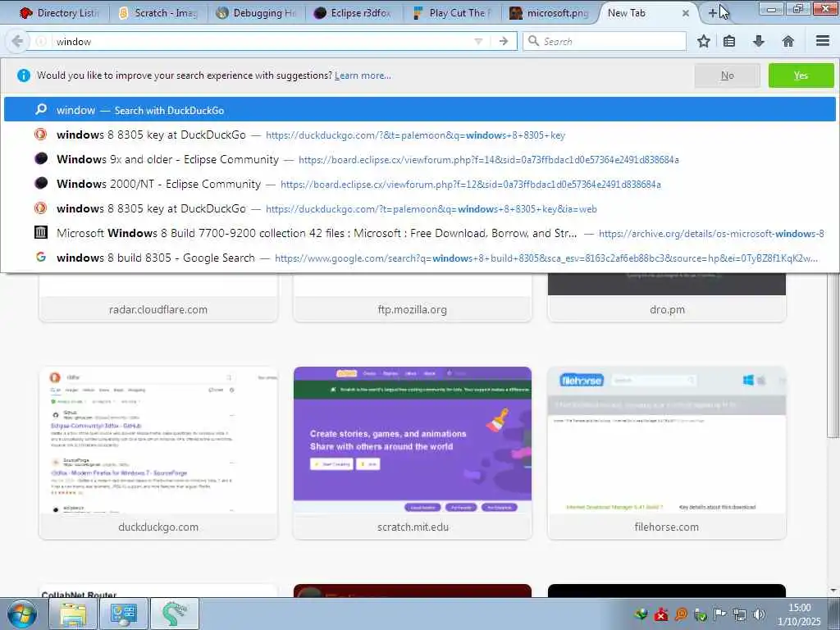
Task: Click the info icon in suggestions notification
Action: 24,75
